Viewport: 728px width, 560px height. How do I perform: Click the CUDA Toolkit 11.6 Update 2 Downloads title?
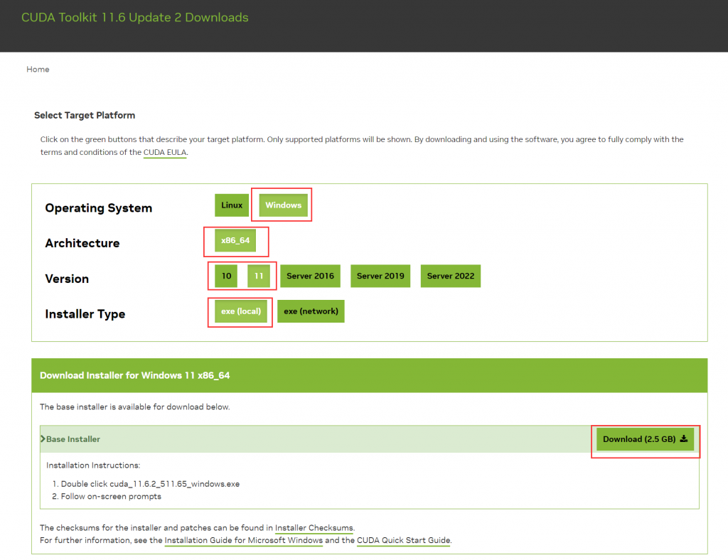134,18
